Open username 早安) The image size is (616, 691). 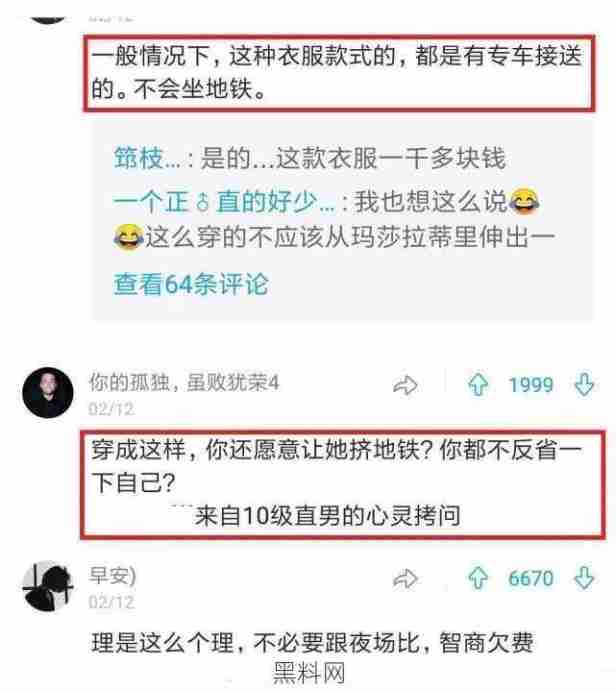(113, 575)
